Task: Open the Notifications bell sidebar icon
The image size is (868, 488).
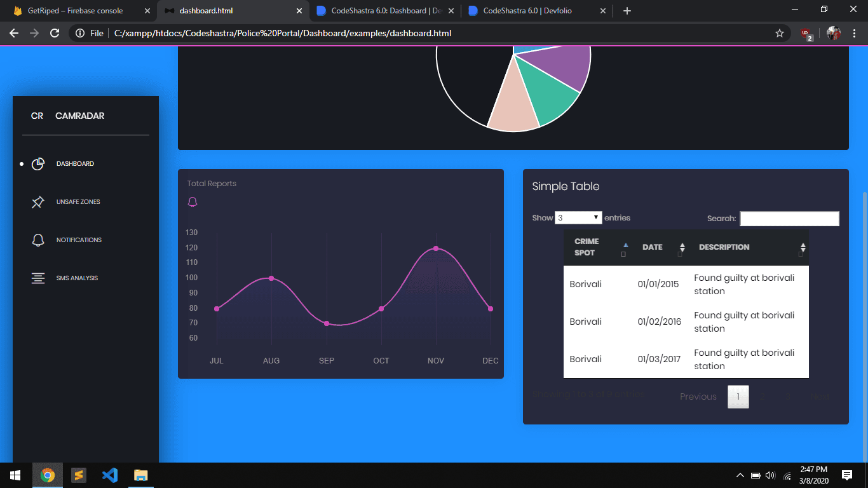Action: [x=38, y=240]
